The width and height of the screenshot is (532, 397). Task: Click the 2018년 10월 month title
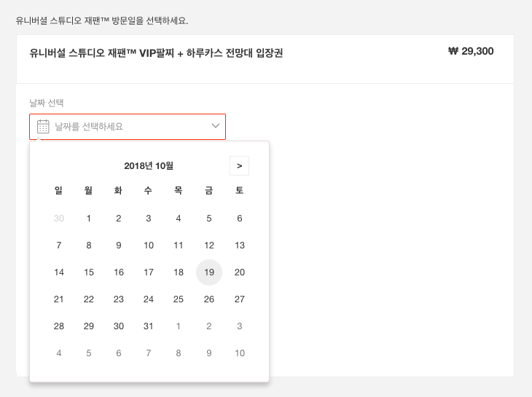pyautogui.click(x=149, y=166)
